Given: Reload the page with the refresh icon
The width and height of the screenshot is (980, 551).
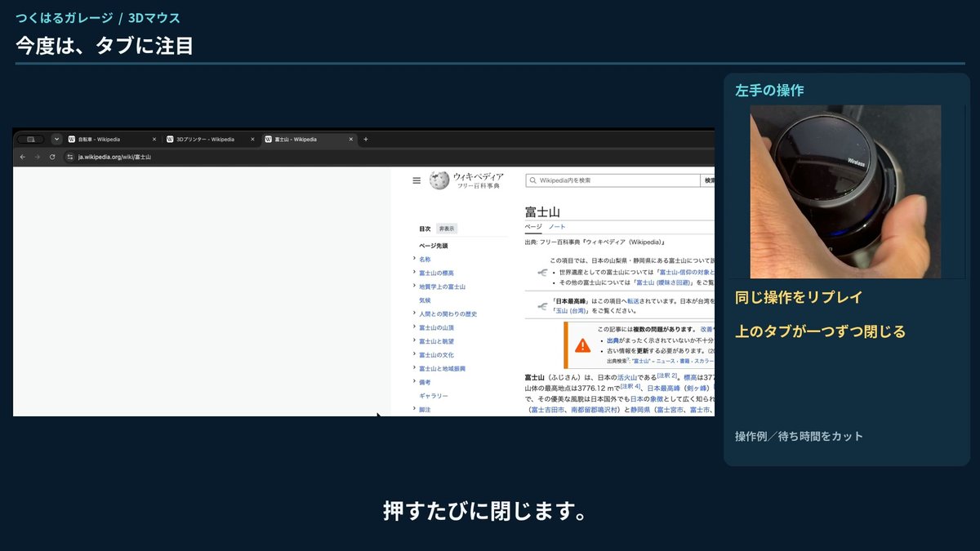Looking at the screenshot, I should [52, 157].
